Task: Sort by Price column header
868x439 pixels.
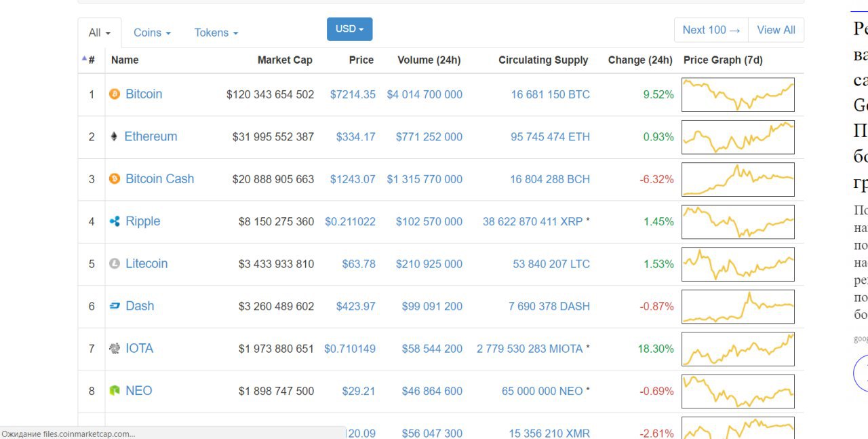Action: [x=361, y=60]
